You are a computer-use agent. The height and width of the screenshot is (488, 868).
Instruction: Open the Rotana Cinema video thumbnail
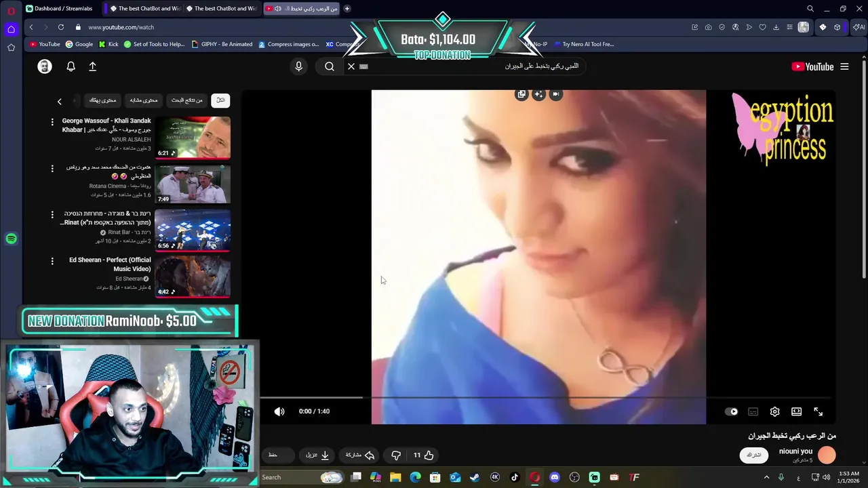point(193,184)
